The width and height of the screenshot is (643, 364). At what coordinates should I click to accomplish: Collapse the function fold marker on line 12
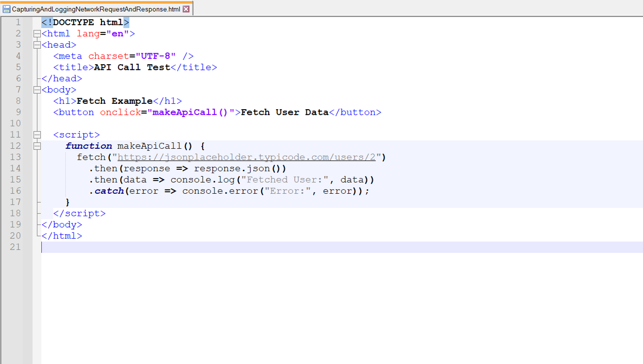pos(37,146)
